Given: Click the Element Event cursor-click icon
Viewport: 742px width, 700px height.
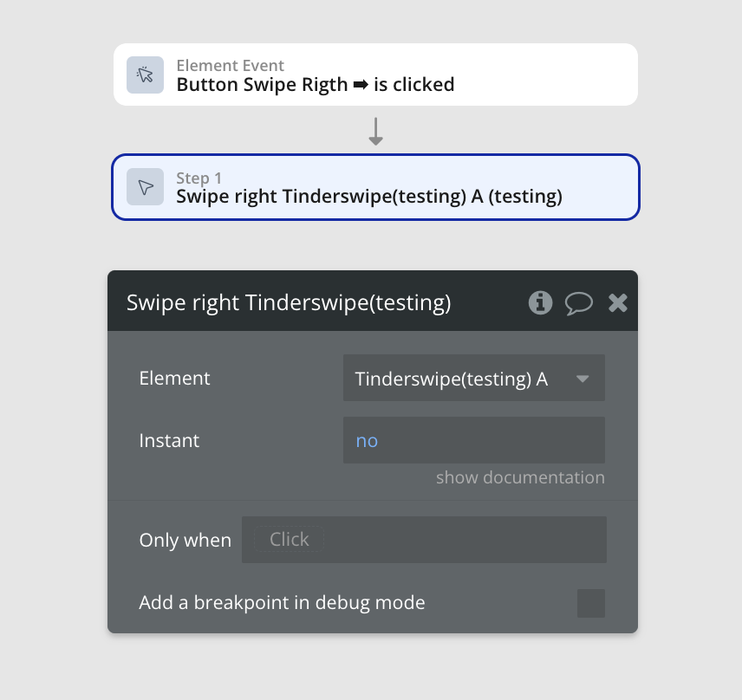Looking at the screenshot, I should coord(145,75).
